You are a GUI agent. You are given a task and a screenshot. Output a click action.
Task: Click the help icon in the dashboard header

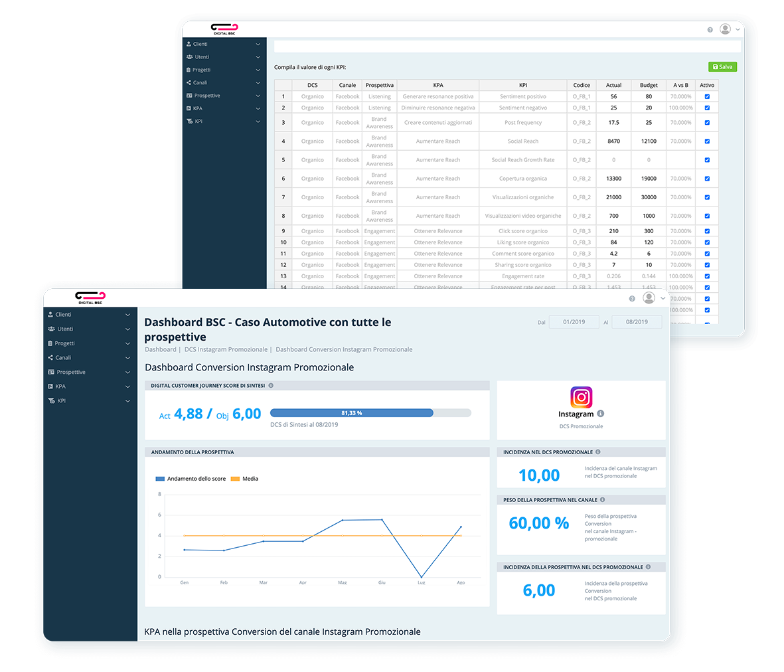pos(632,299)
